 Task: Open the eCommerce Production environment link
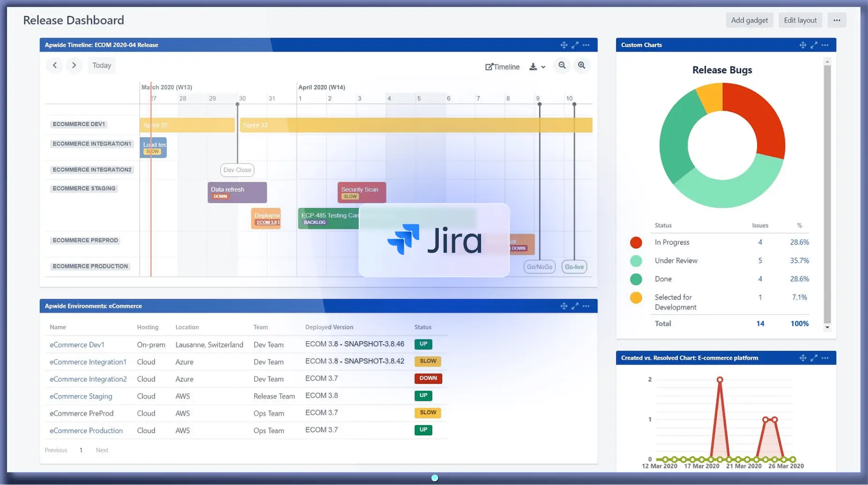(x=86, y=431)
